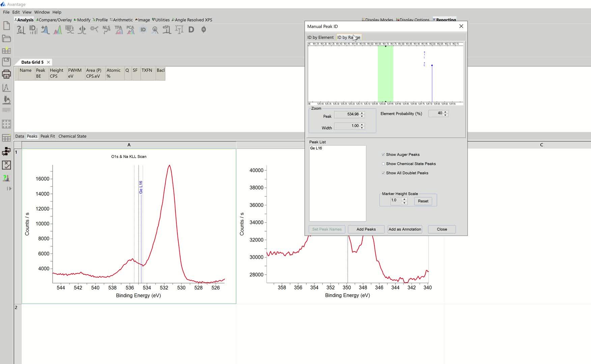This screenshot has width=591, height=364.
Task: Click green highlighted range in preview spectrum
Action: pyautogui.click(x=385, y=74)
